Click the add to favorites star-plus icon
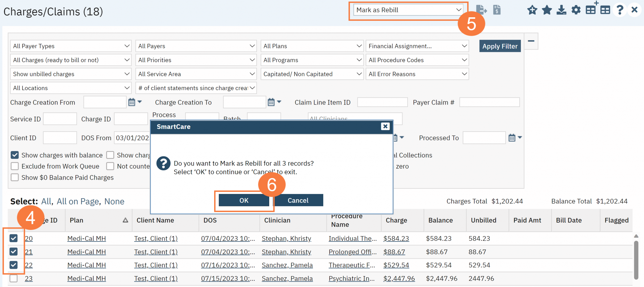The image size is (644, 287). (x=532, y=10)
